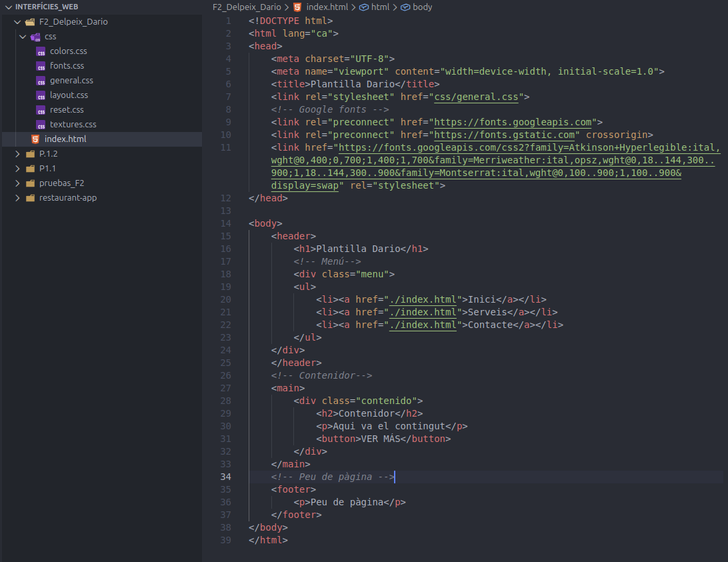Click the restaurant-app folder icon
Viewport: 728px width, 562px height.
click(30, 198)
